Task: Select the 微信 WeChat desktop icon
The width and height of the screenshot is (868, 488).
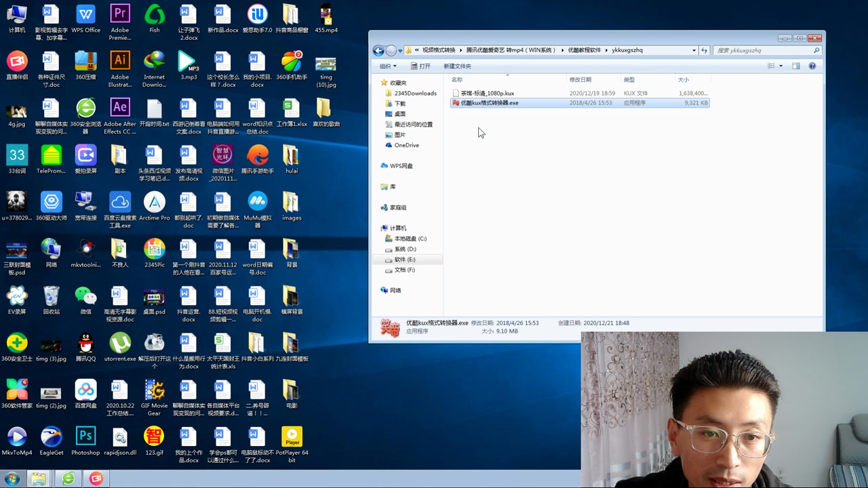Action: point(85,300)
